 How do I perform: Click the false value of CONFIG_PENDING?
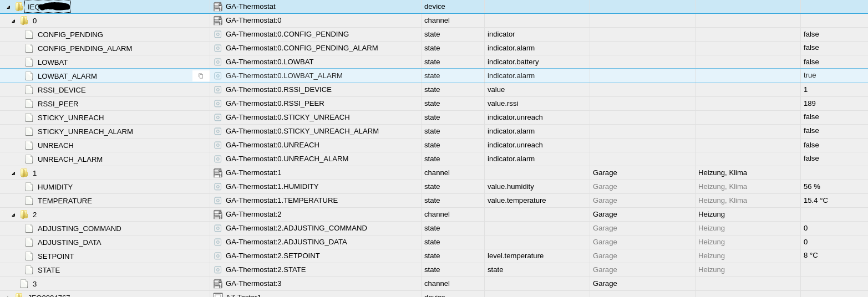pos(811,34)
